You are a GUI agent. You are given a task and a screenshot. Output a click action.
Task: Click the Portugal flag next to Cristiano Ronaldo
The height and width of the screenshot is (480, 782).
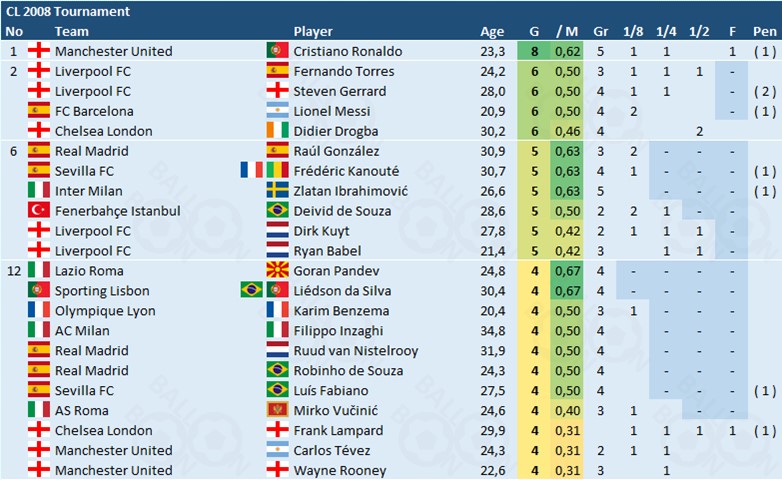pyautogui.click(x=278, y=51)
